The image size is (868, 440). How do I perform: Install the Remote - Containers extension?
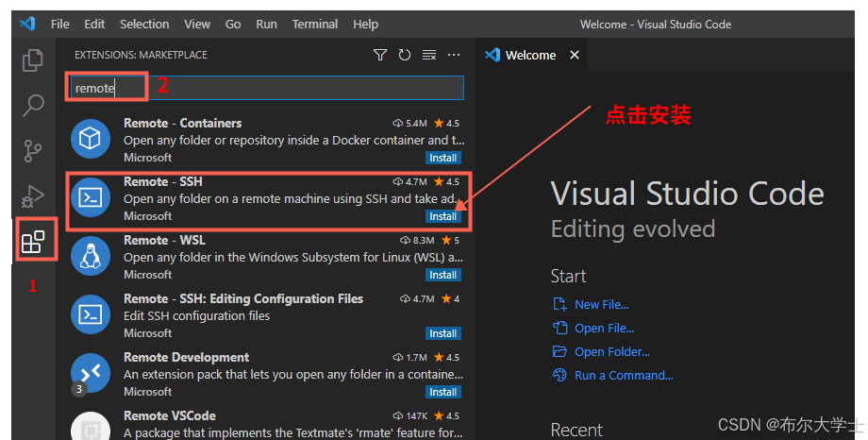tap(443, 158)
